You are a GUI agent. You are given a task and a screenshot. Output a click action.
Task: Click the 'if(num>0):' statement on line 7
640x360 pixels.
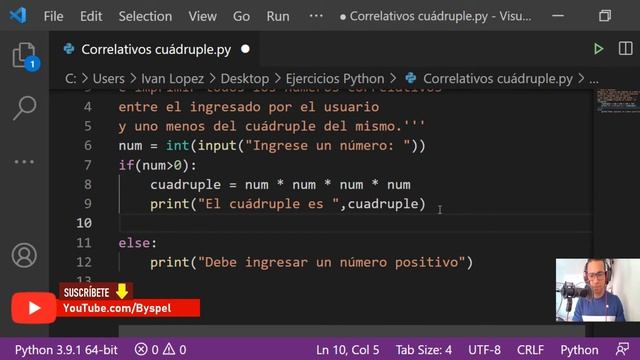tap(158, 165)
